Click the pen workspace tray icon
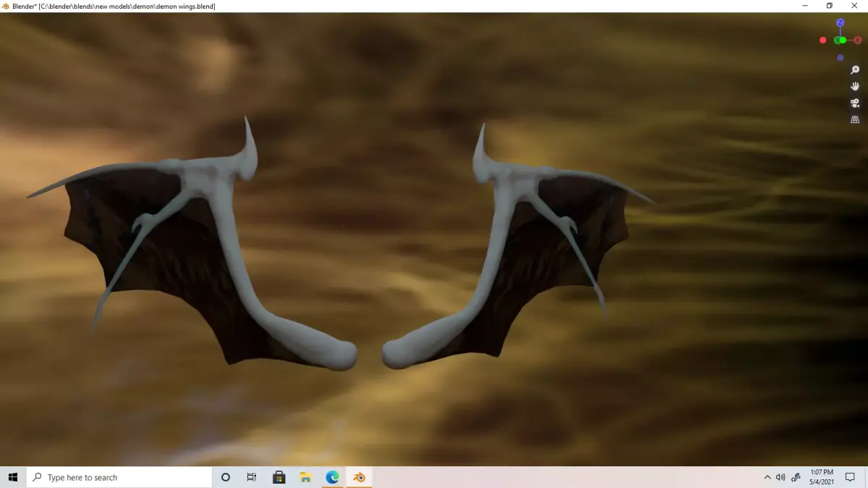The height and width of the screenshot is (488, 868). pyautogui.click(x=796, y=477)
